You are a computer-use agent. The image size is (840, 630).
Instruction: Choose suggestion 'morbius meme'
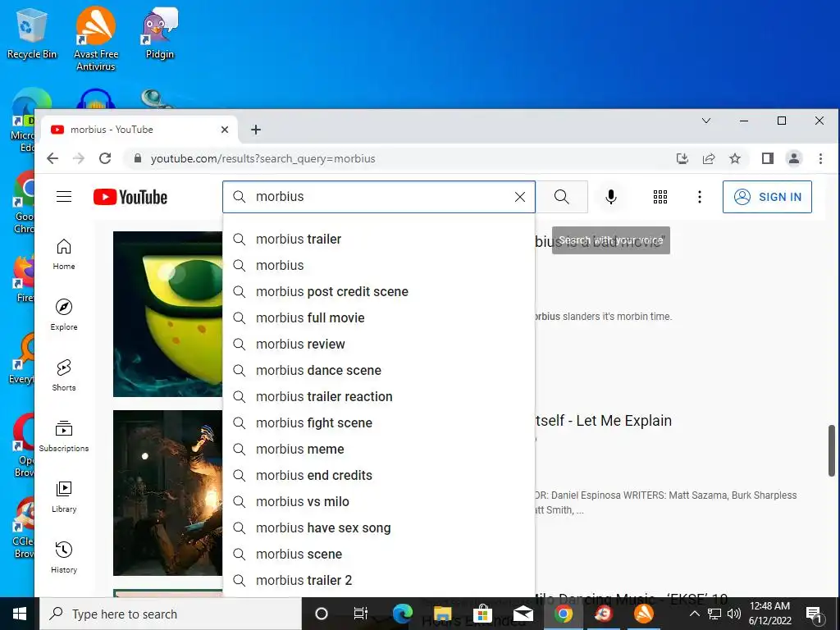[379, 449]
